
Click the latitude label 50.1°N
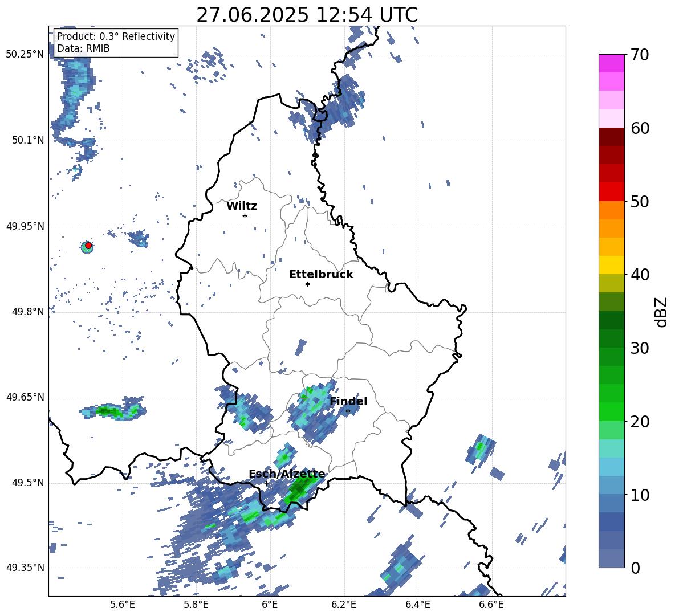coord(27,140)
